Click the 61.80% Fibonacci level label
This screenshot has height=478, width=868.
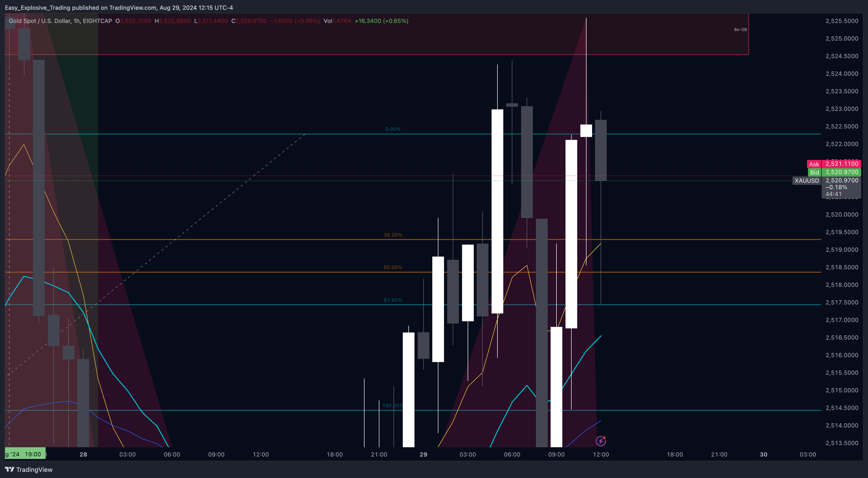pos(393,300)
